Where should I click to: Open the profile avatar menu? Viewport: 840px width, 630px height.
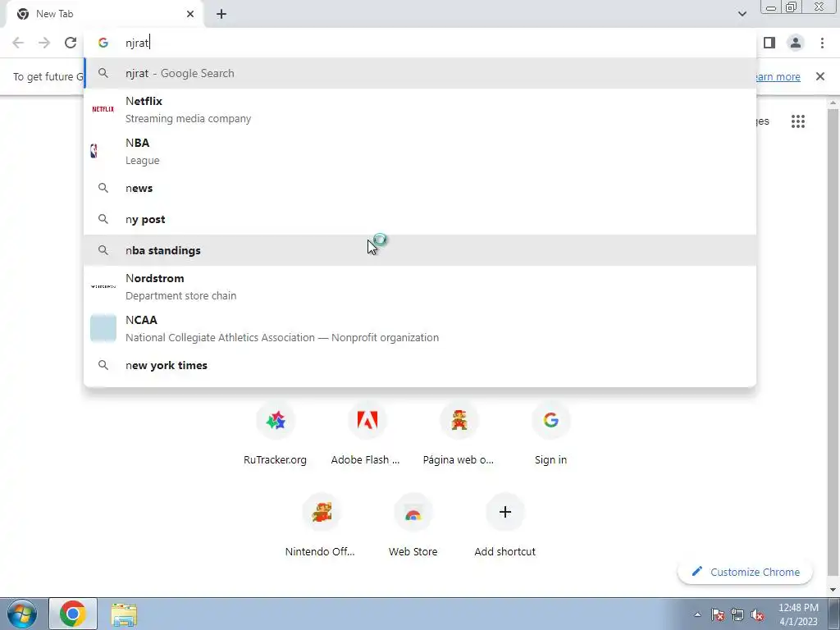pos(796,43)
